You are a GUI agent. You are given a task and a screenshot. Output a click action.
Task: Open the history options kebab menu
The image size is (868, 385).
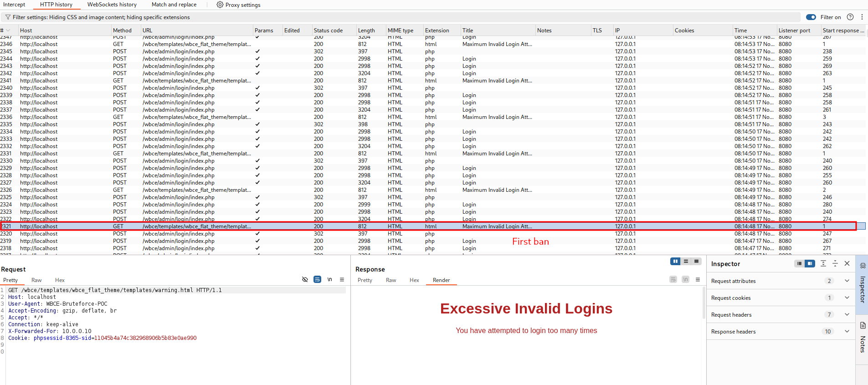tap(862, 17)
